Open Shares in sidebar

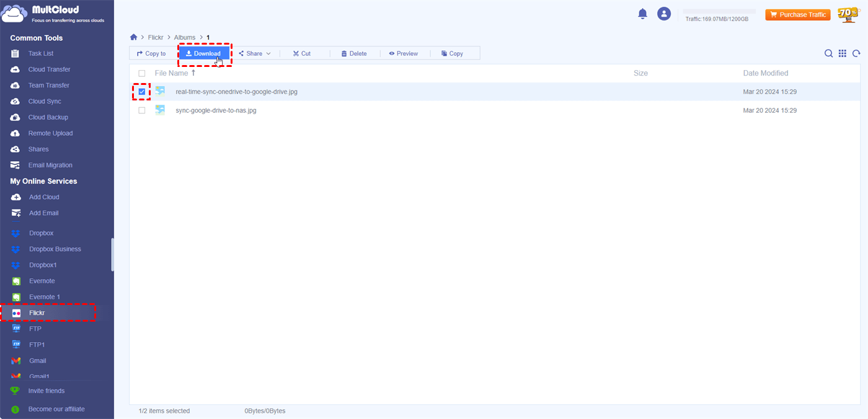tap(38, 149)
